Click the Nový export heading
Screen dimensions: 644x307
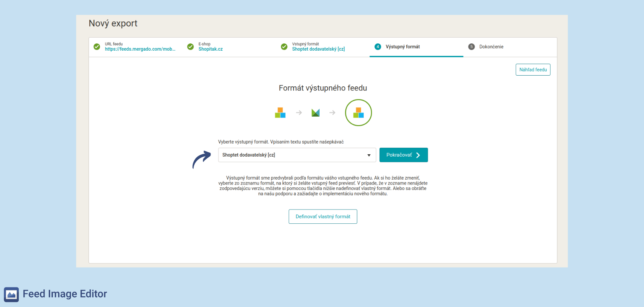113,23
